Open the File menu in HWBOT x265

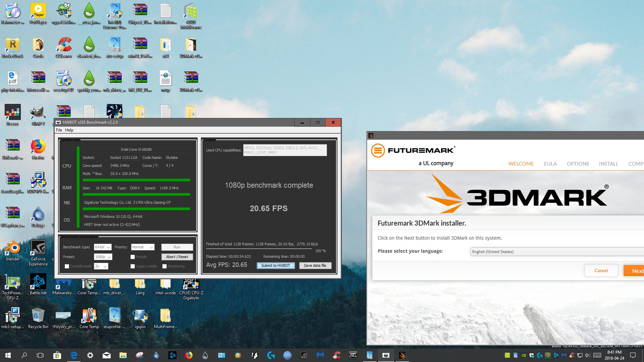click(59, 130)
